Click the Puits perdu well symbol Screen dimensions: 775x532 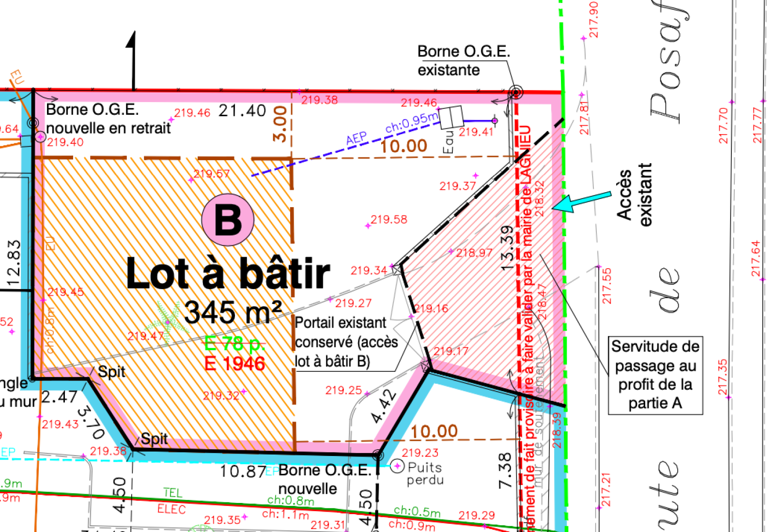pyautogui.click(x=397, y=466)
